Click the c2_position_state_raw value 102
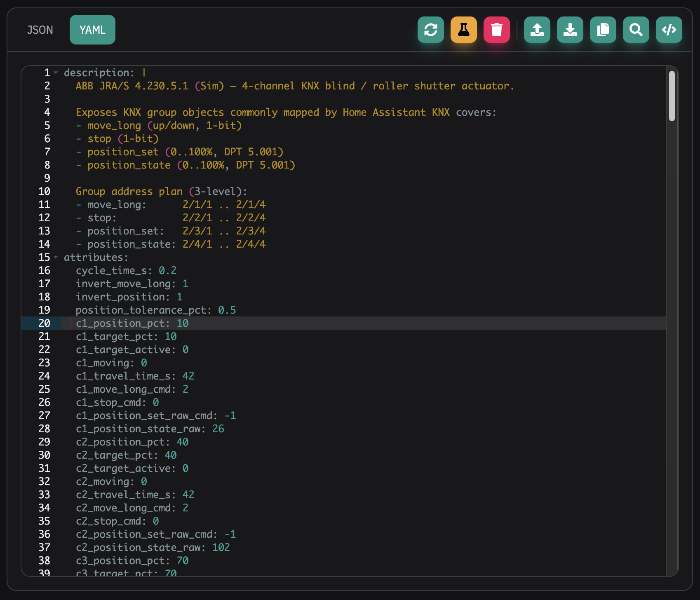The height and width of the screenshot is (600, 700). tap(221, 548)
